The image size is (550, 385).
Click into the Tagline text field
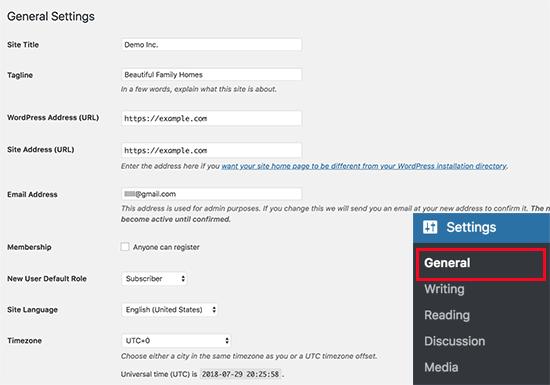[x=211, y=75]
